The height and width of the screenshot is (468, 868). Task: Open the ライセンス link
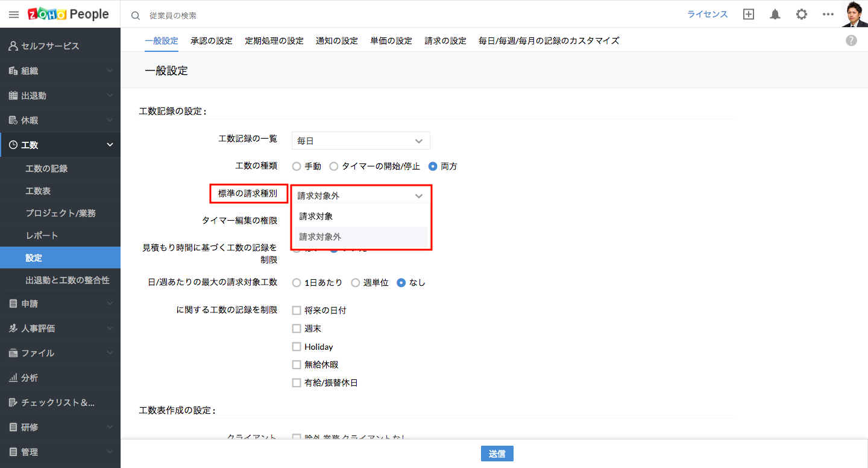707,14
